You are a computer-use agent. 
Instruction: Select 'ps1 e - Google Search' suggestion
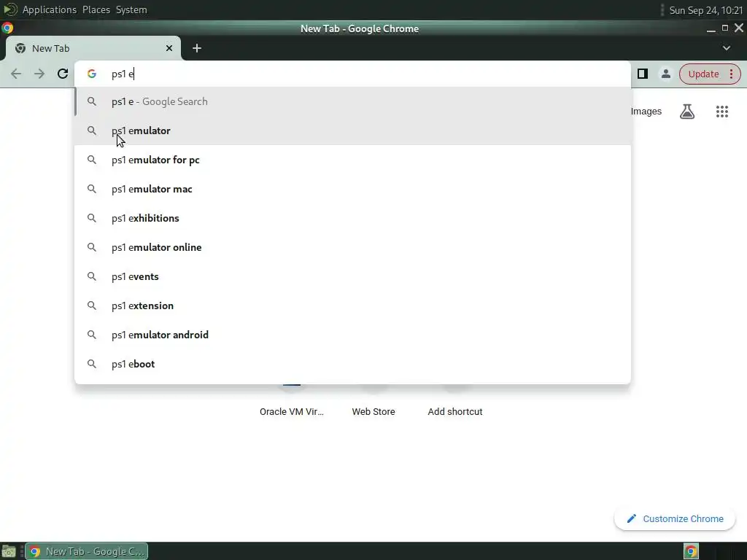click(353, 101)
